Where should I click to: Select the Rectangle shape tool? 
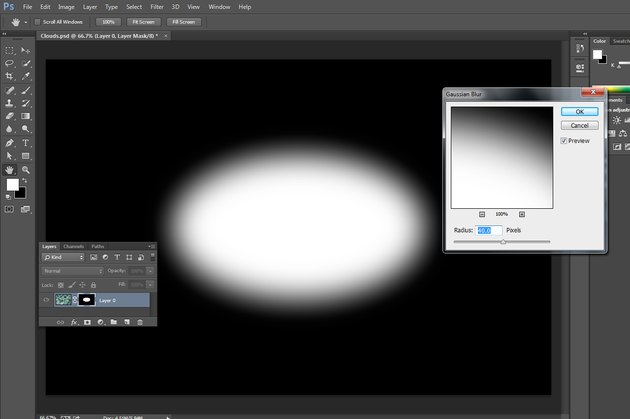pos(25,156)
